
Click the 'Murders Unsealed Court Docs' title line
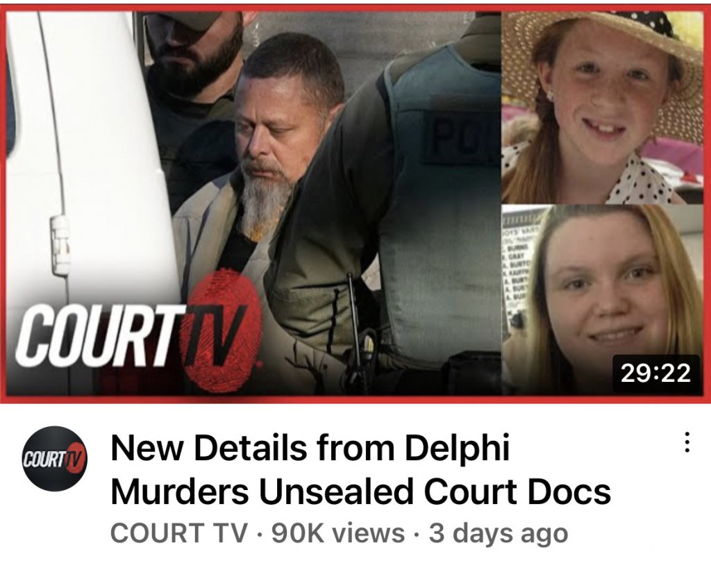pos(360,491)
